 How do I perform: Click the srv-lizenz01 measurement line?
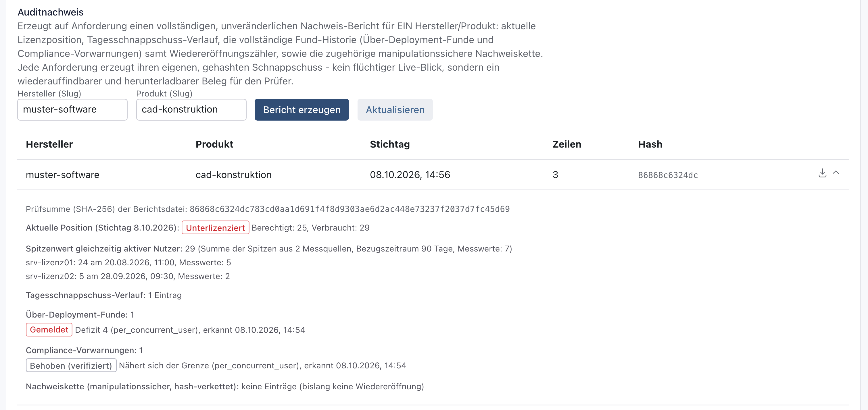[x=128, y=262]
